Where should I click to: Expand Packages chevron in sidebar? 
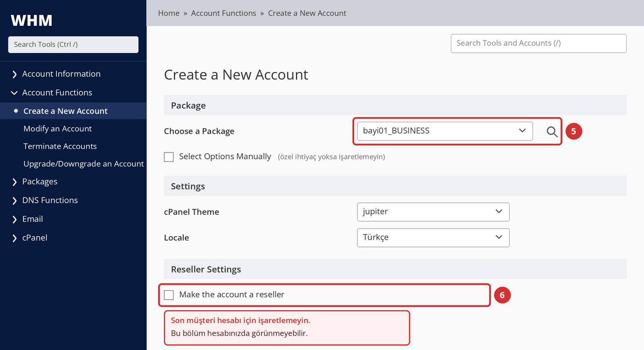tap(14, 182)
